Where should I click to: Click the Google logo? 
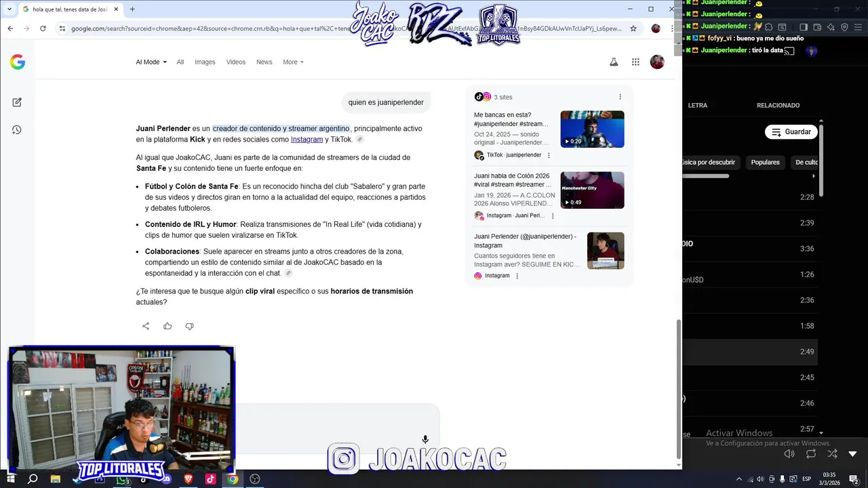click(x=18, y=62)
